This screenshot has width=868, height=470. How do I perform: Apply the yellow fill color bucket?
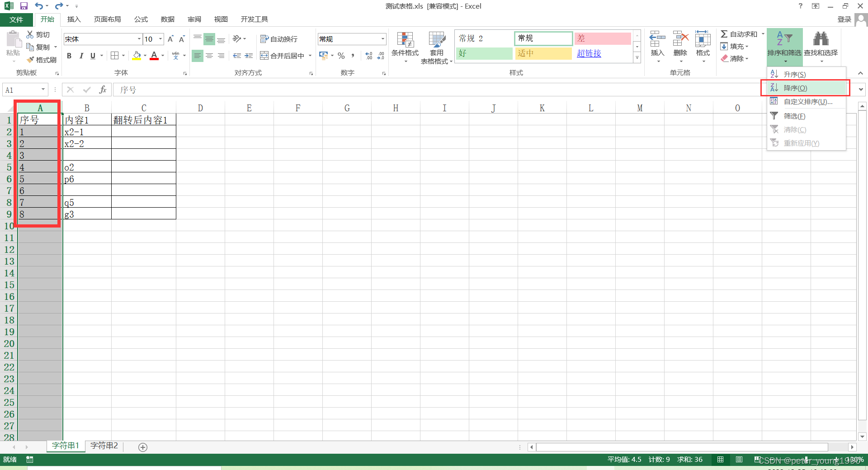[137, 56]
